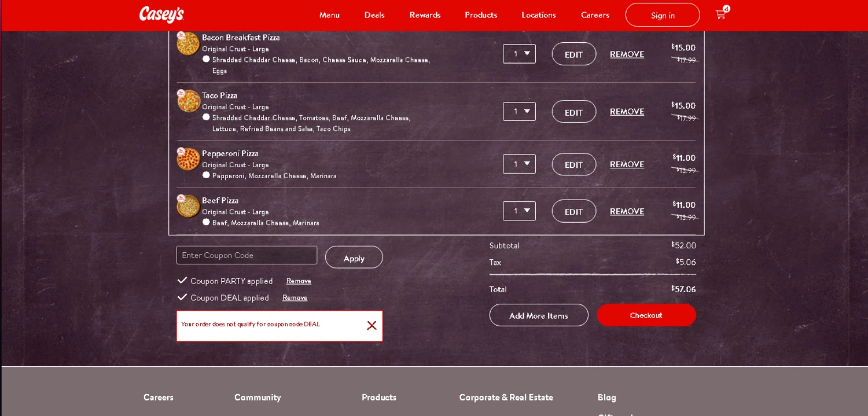This screenshot has width=868, height=416.
Task: Click 'Coupon PARTY applied' text
Action: tap(231, 281)
